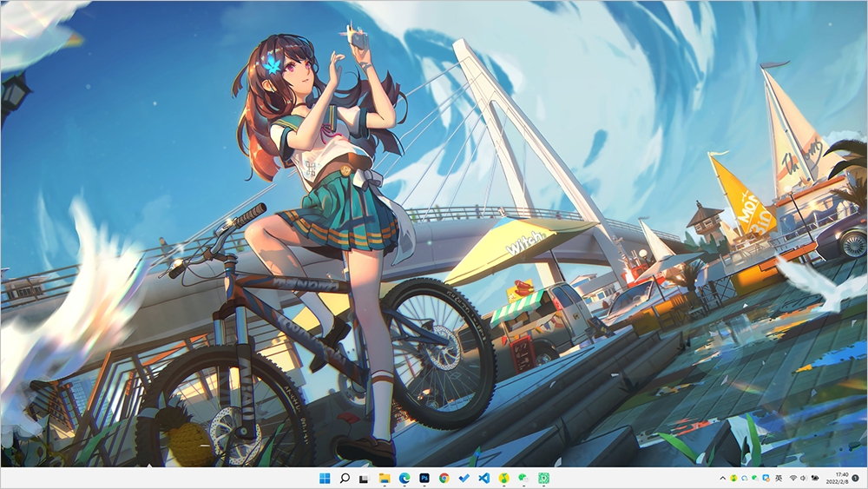Open Microsoft To Do checkmark app
Screen dimensions: 868x489
point(464,478)
